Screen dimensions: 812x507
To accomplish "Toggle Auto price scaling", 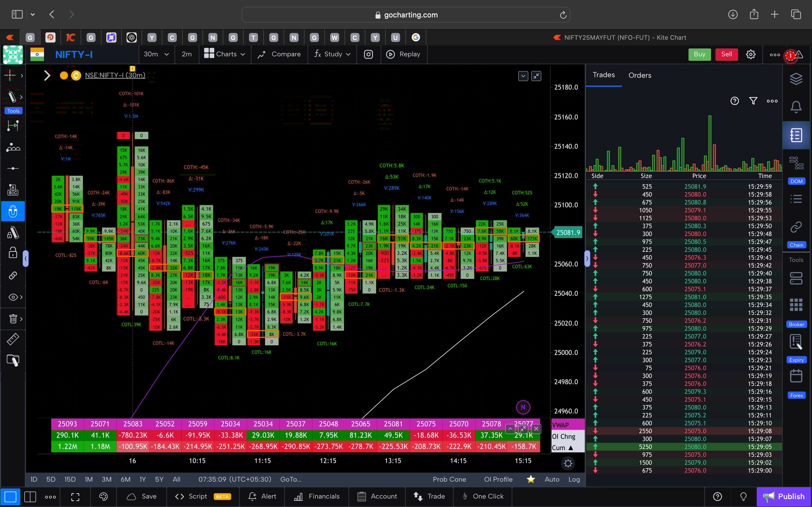I will pyautogui.click(x=552, y=479).
